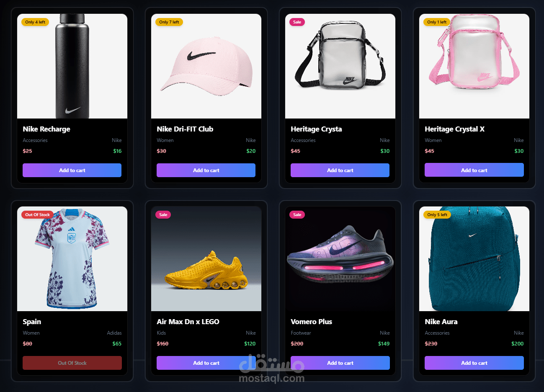Select the Vomero Plus product title
The width and height of the screenshot is (544, 392).
[x=311, y=322]
